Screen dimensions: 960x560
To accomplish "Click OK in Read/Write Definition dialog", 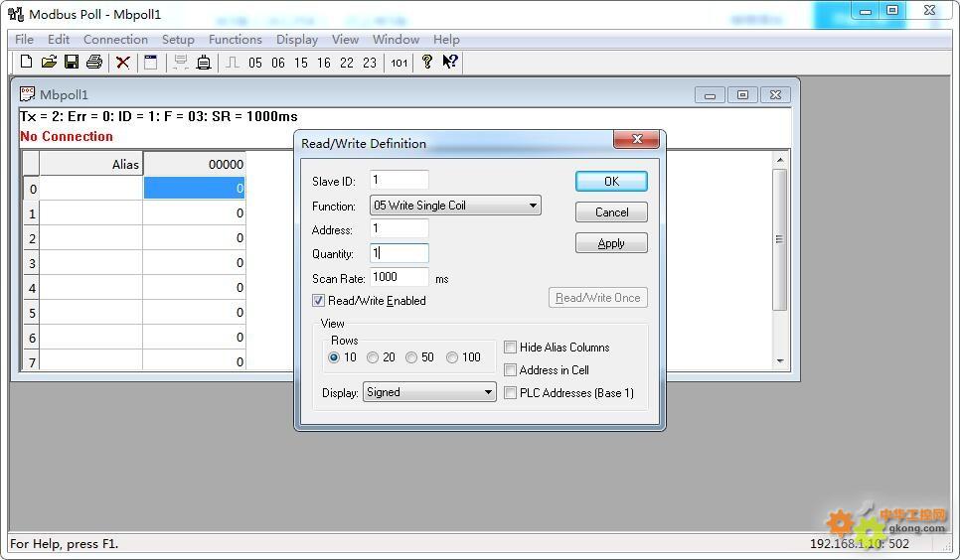I will tap(611, 181).
